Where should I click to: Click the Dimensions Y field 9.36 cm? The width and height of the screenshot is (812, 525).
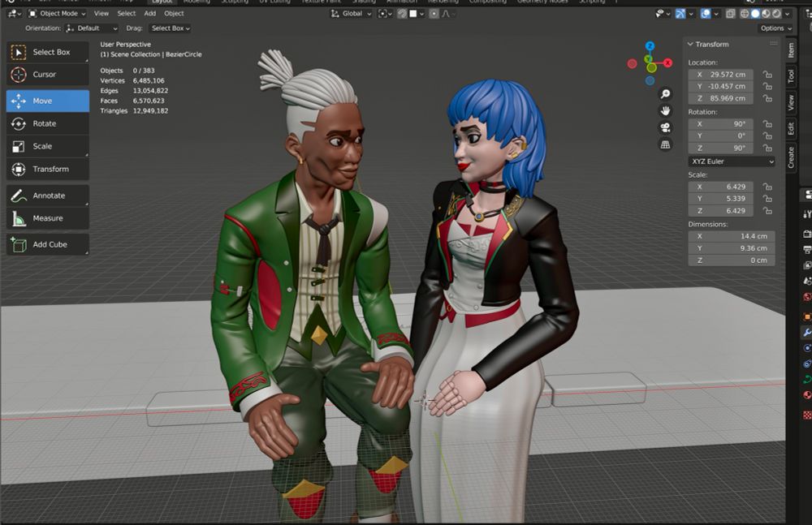click(x=732, y=248)
